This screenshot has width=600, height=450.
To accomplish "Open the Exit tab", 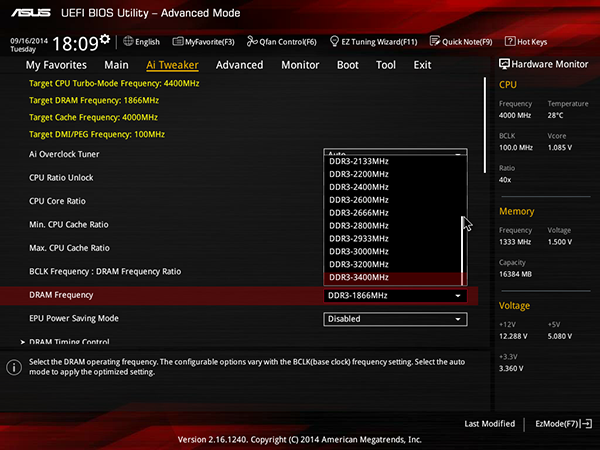I will pyautogui.click(x=422, y=65).
